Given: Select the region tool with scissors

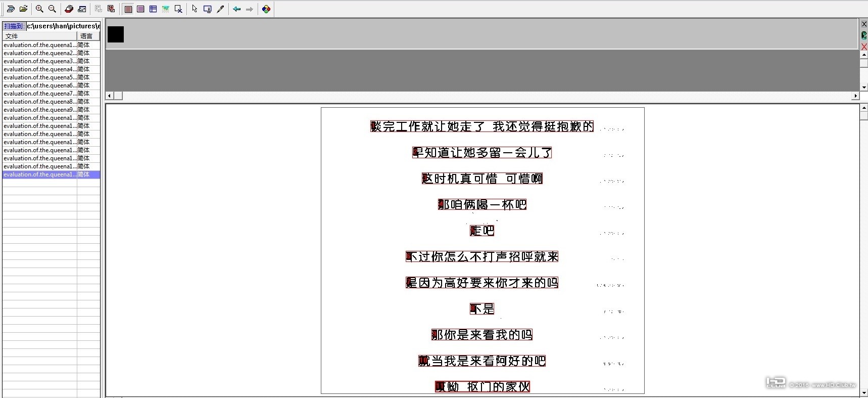Looking at the screenshot, I should pos(208,9).
